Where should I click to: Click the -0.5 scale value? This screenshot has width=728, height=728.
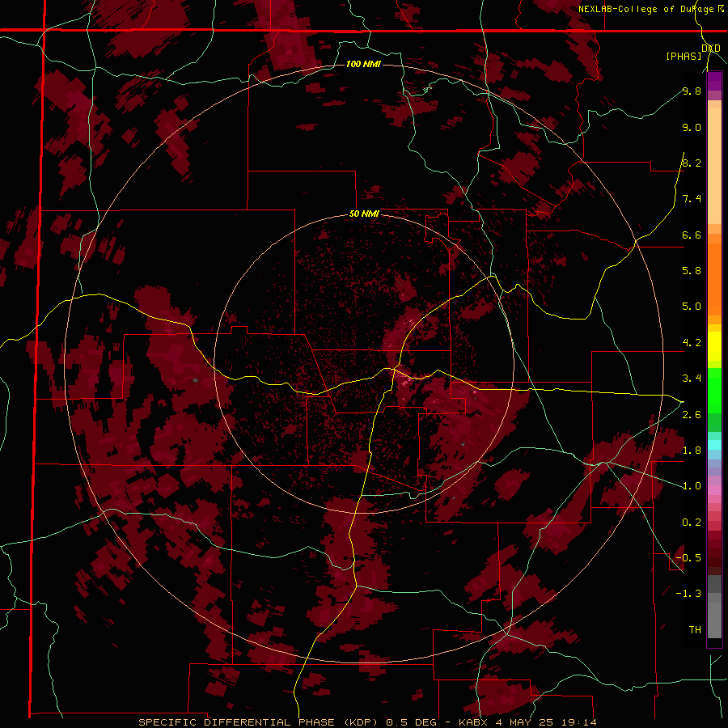coord(688,557)
